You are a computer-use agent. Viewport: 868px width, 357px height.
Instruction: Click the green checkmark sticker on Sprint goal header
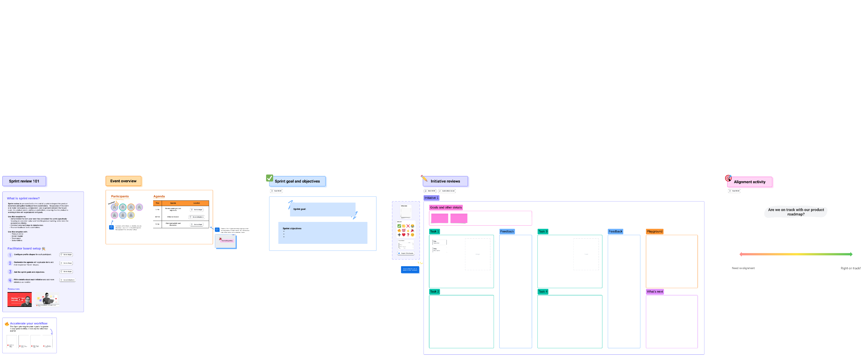269,178
